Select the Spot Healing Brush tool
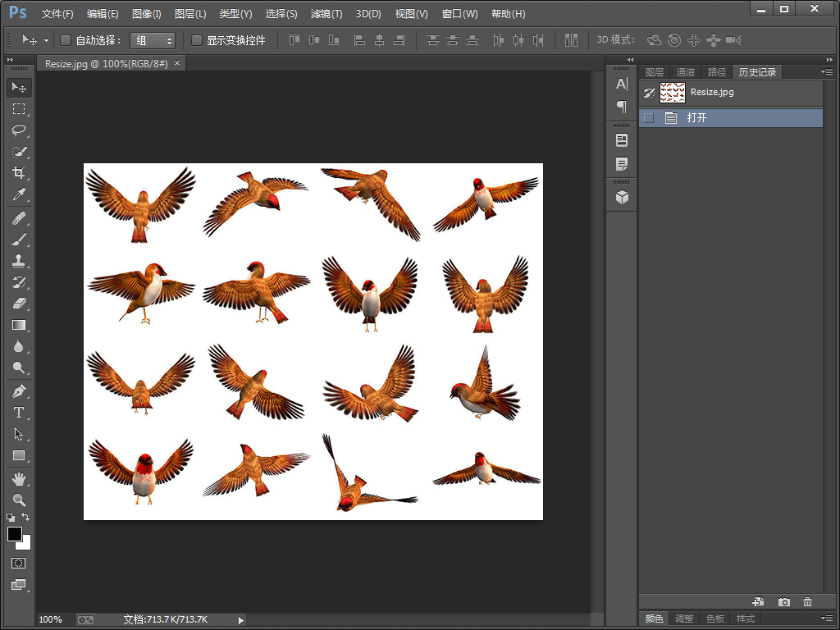Viewport: 840px width, 630px height. coord(19,218)
